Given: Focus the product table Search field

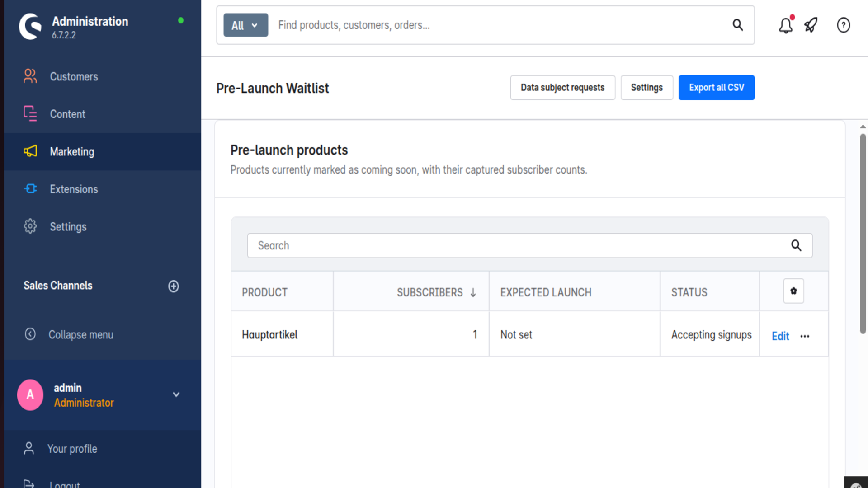Looking at the screenshot, I should 530,245.
